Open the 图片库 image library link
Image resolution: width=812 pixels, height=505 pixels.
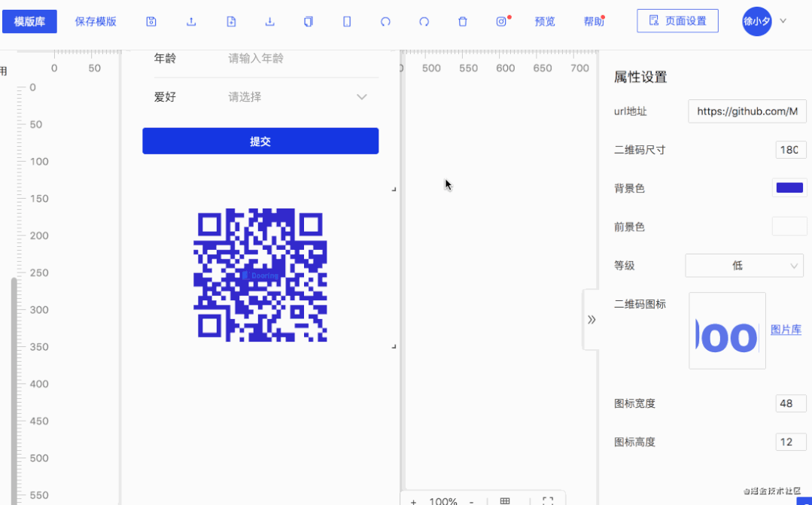[786, 330]
